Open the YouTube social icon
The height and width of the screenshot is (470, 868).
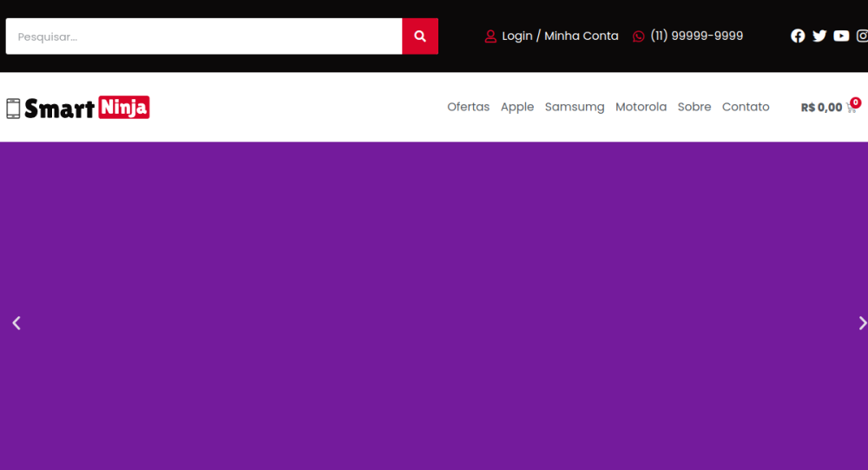[x=841, y=36]
